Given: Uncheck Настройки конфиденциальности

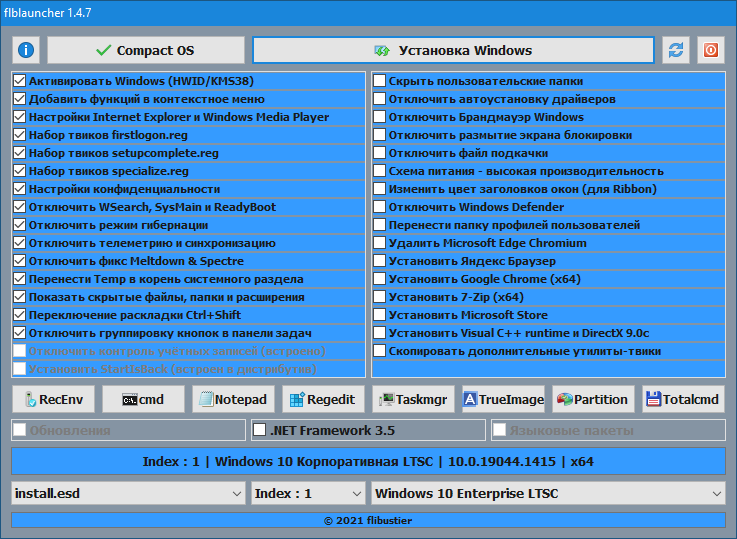Looking at the screenshot, I should coord(19,189).
